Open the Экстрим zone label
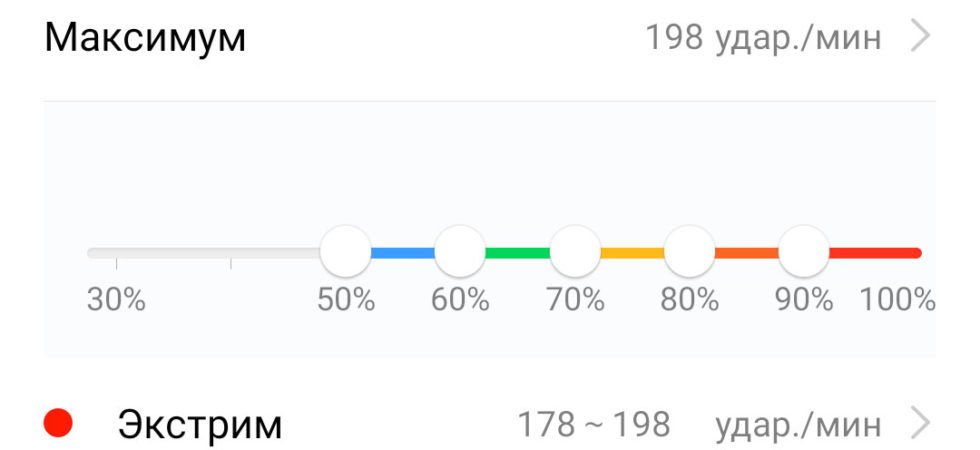 tap(200, 424)
